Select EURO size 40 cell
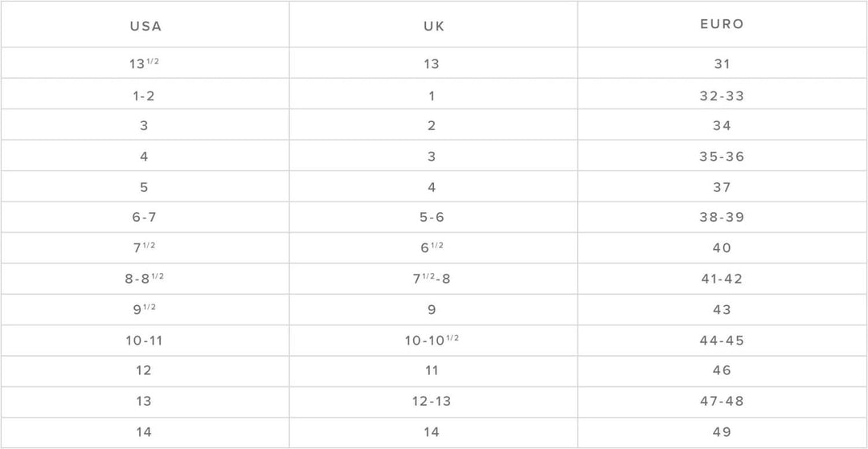The width and height of the screenshot is (868, 449). (x=722, y=248)
